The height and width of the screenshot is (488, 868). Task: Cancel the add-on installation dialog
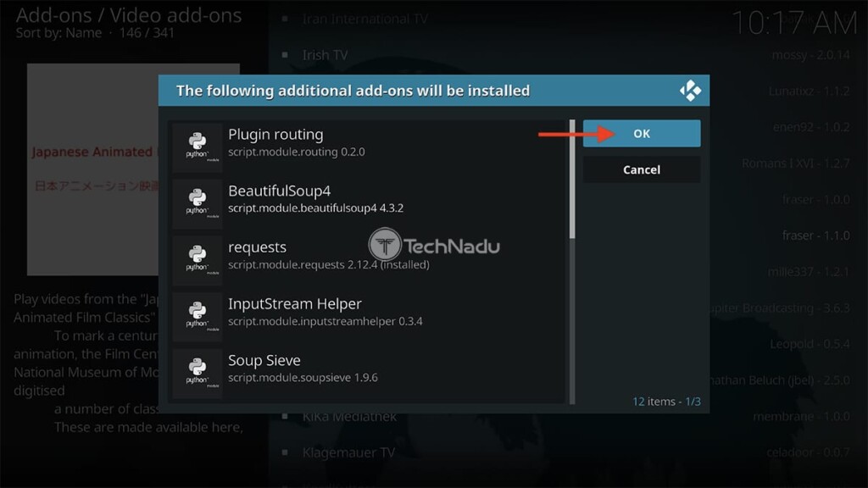click(642, 169)
